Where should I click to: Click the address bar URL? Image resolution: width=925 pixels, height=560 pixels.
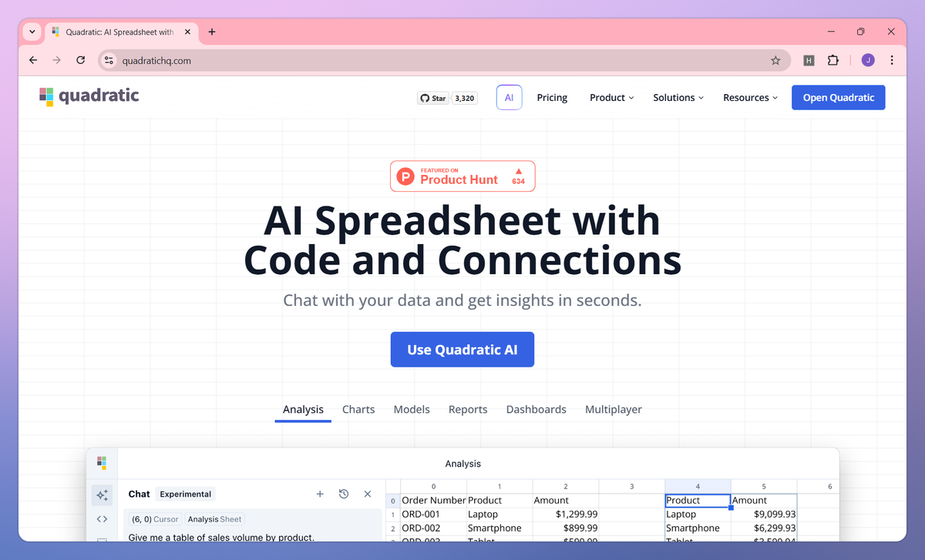(156, 60)
